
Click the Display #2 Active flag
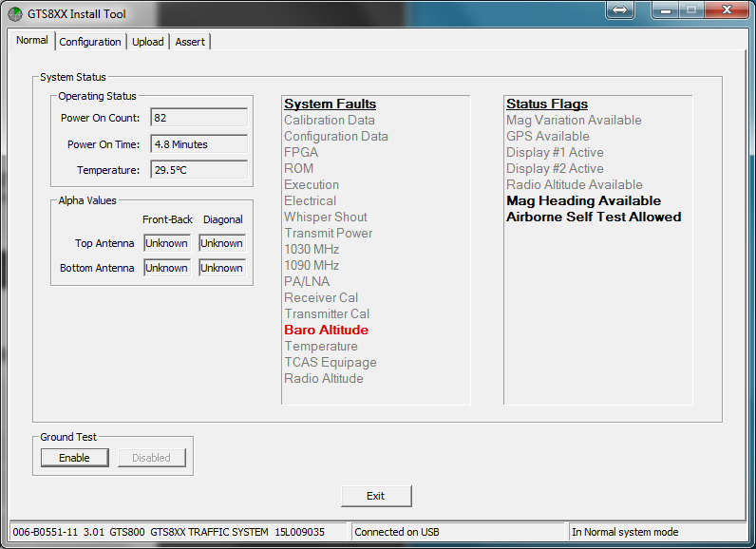click(x=555, y=169)
